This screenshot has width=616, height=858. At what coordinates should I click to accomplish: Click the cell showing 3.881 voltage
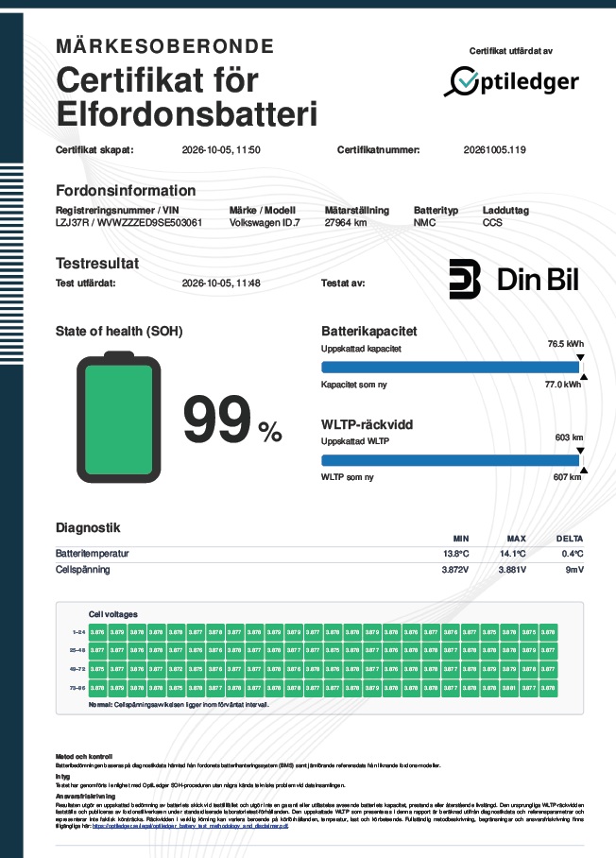(509, 688)
